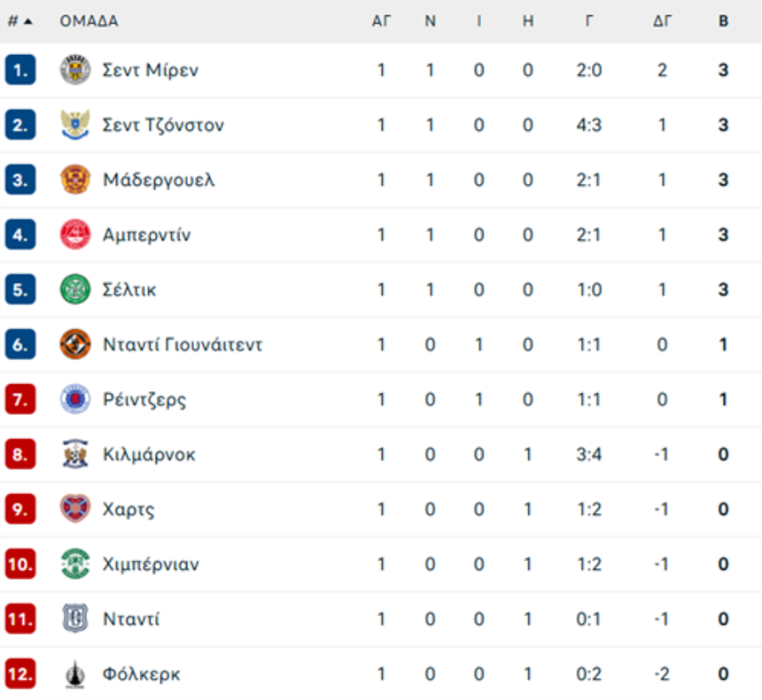
Task: Click the blue position badge 1
Action: tap(20, 69)
